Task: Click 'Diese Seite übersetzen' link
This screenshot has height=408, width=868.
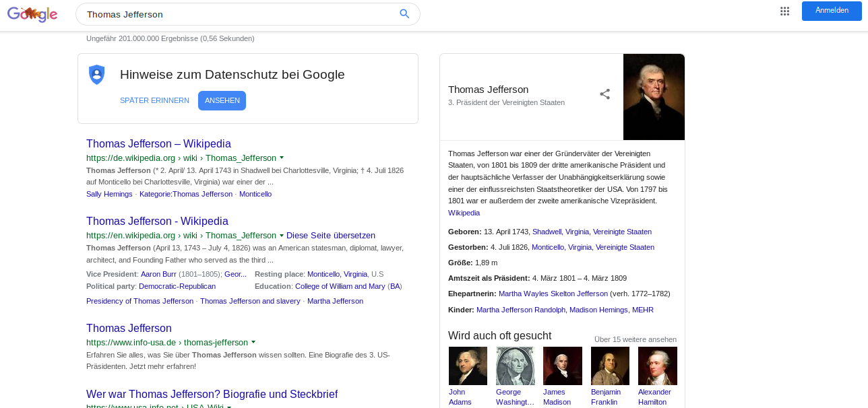Action: (x=331, y=236)
